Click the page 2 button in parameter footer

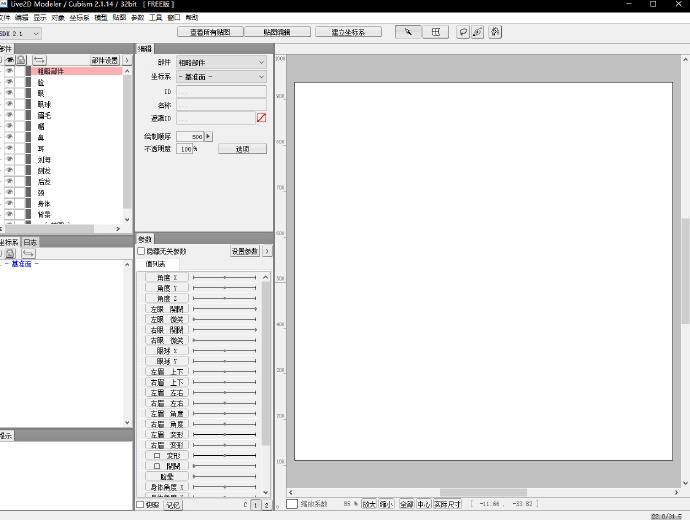266,505
